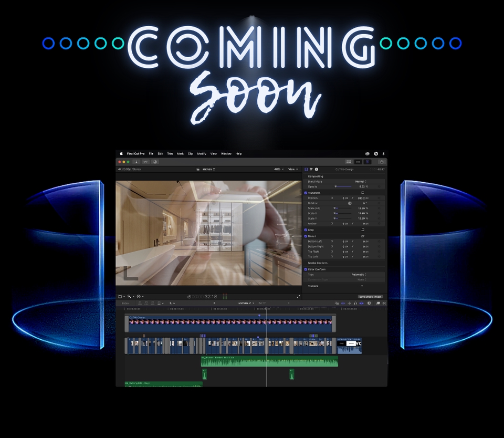Open the timeline project name dropdown

pyautogui.click(x=246, y=303)
